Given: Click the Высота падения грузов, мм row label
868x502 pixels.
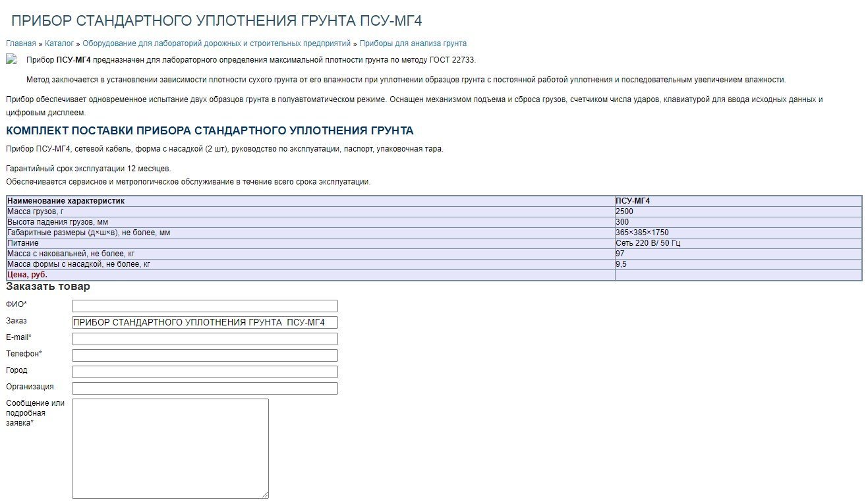Looking at the screenshot, I should pos(57,222).
